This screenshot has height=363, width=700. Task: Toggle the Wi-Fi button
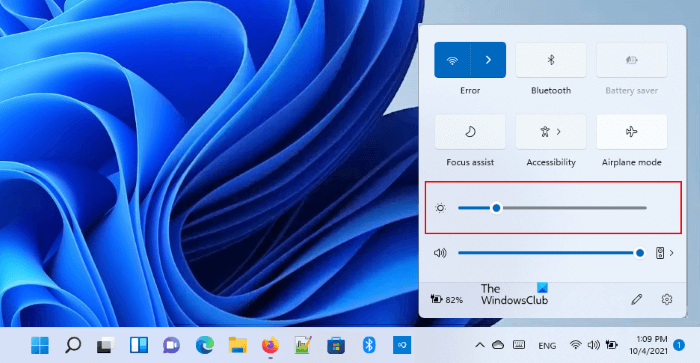(x=452, y=60)
